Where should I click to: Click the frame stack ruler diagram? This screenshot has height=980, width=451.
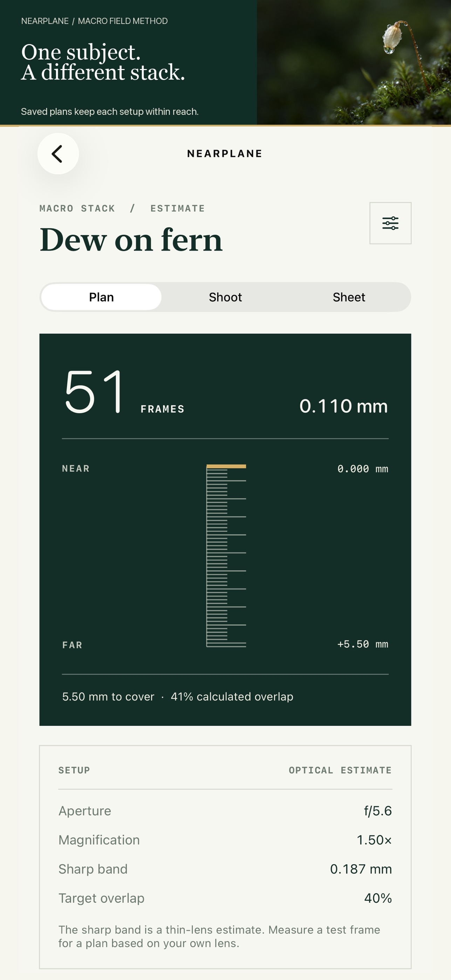coord(226,556)
